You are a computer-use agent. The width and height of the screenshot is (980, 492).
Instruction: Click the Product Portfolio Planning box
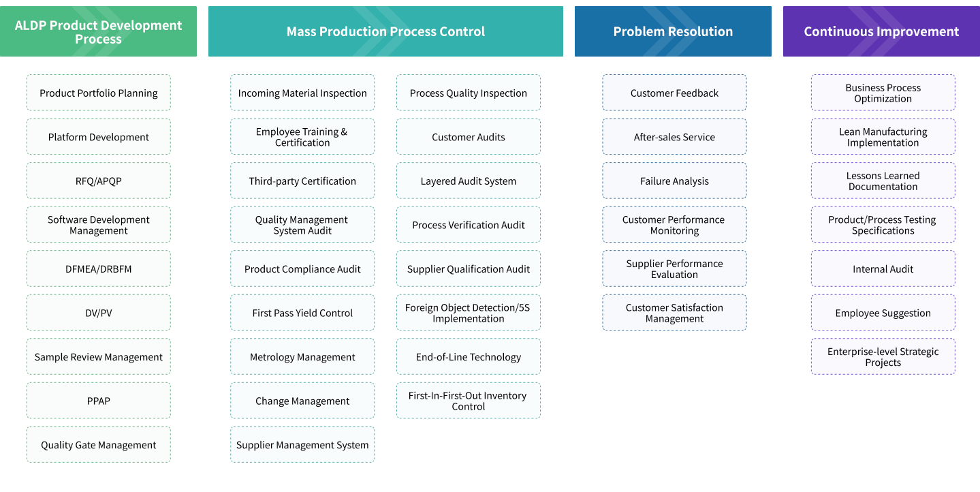point(99,93)
